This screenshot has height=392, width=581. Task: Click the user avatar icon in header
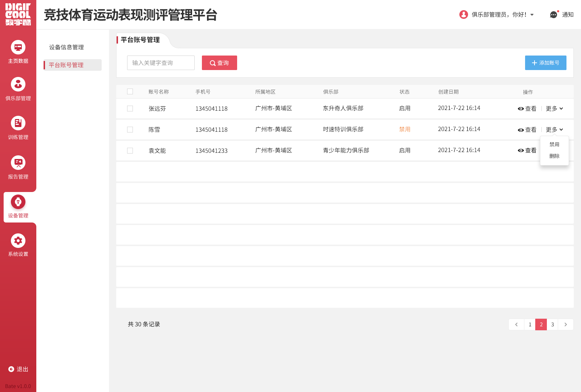(x=463, y=15)
